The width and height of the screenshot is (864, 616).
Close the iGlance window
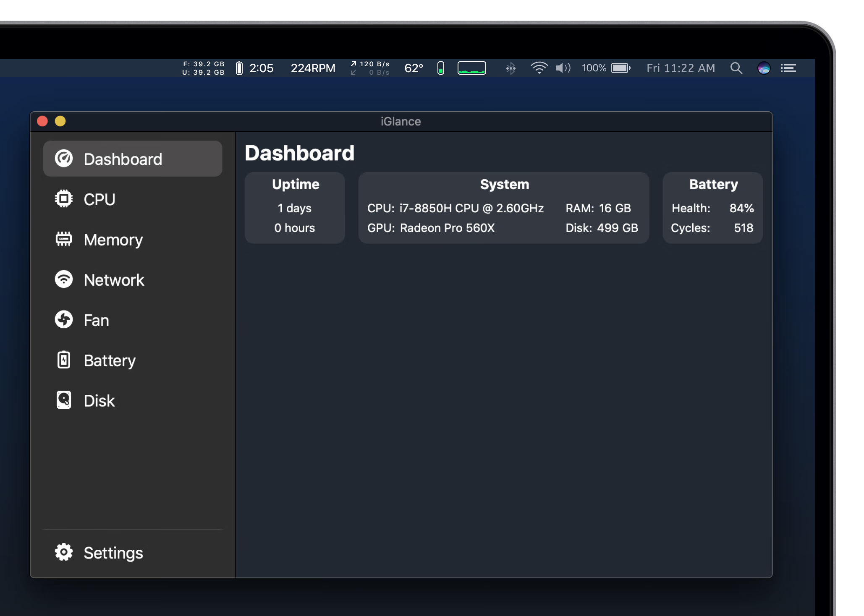(42, 121)
